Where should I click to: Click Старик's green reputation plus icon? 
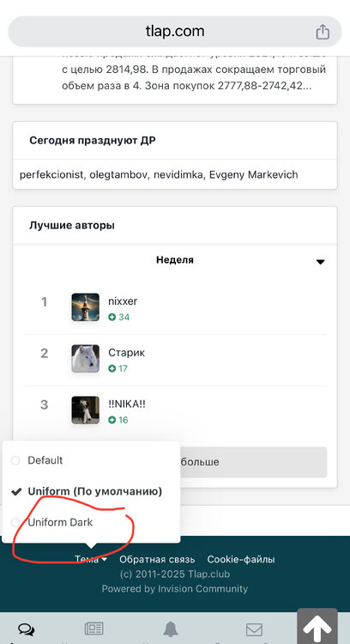pos(112,369)
